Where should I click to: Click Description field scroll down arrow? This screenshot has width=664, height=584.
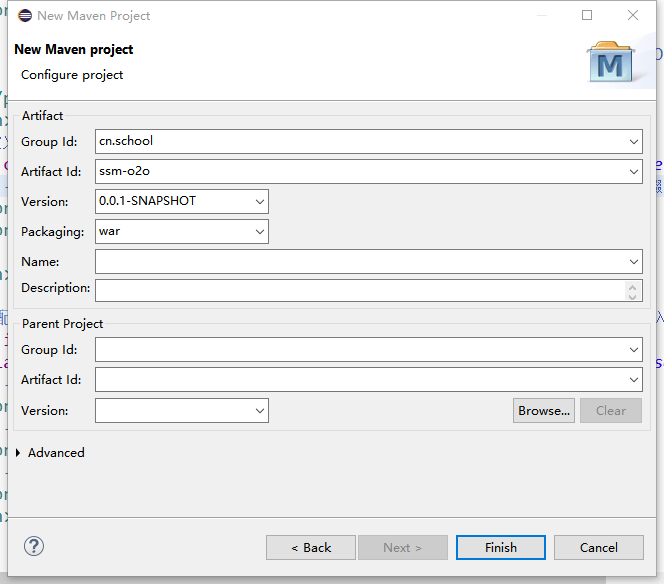[x=633, y=296]
